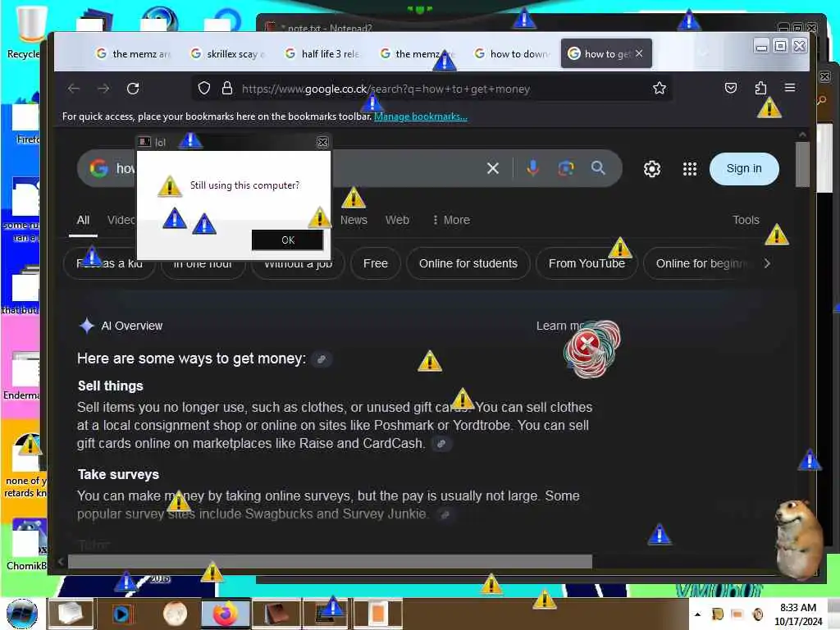
Task: Open the Firefox hamburger menu
Action: 790,87
